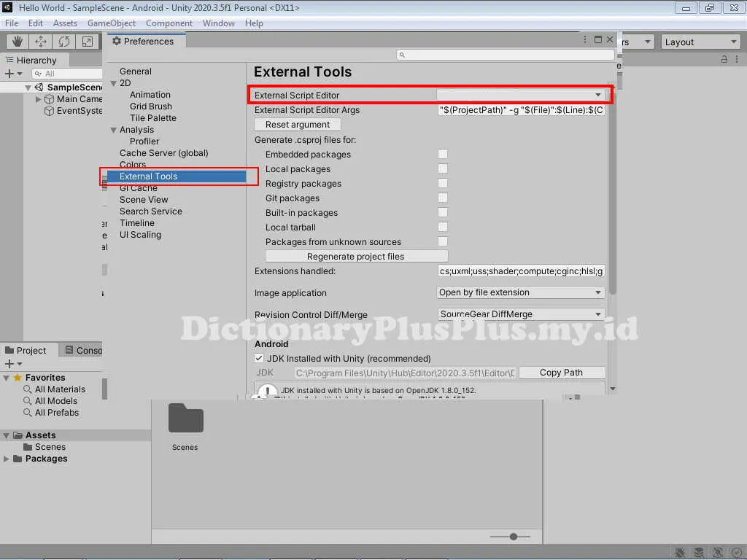Click the JDK info warning icon
747x560 pixels.
268,392
